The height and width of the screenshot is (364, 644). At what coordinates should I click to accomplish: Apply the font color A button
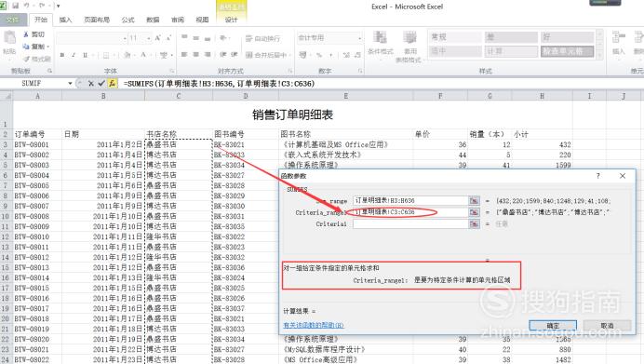[143, 55]
